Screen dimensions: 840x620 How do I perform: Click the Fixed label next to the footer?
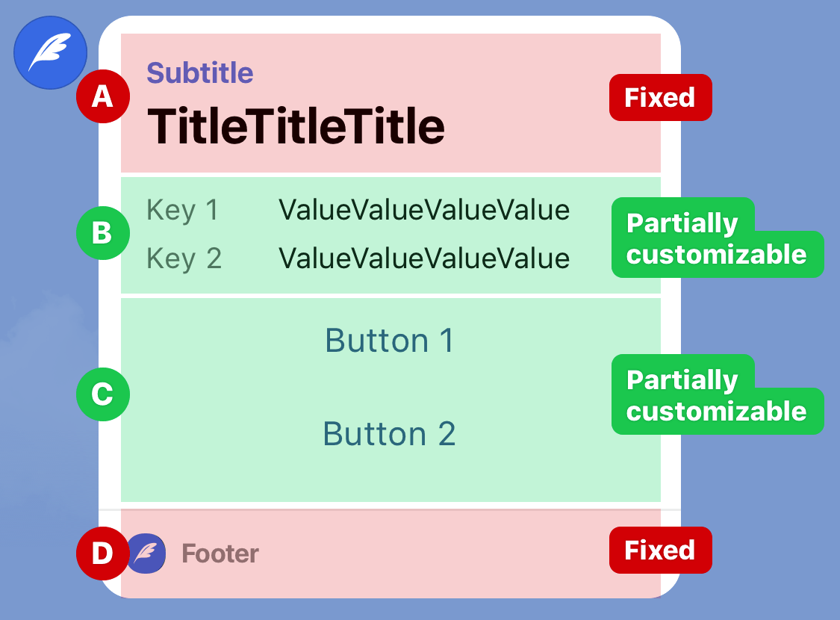coord(661,551)
